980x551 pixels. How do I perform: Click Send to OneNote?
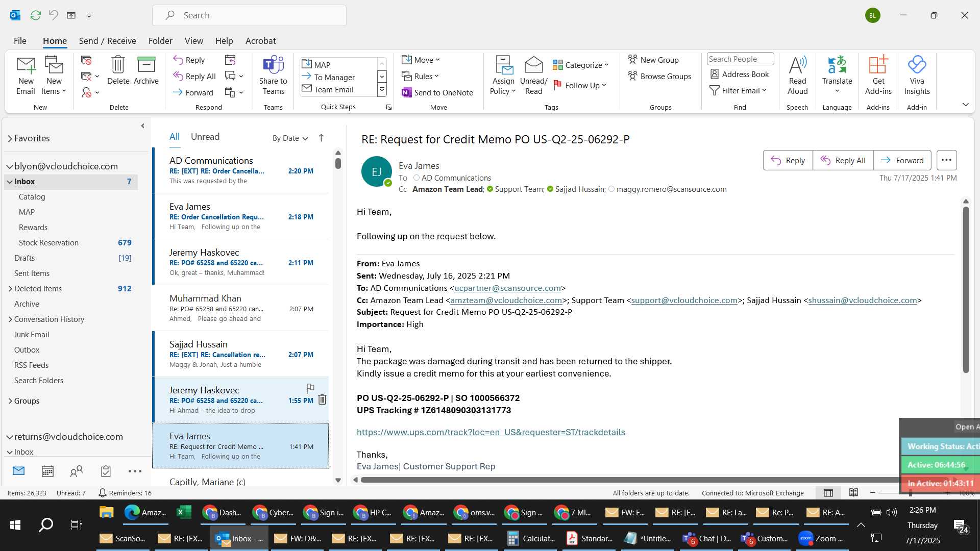pos(437,92)
